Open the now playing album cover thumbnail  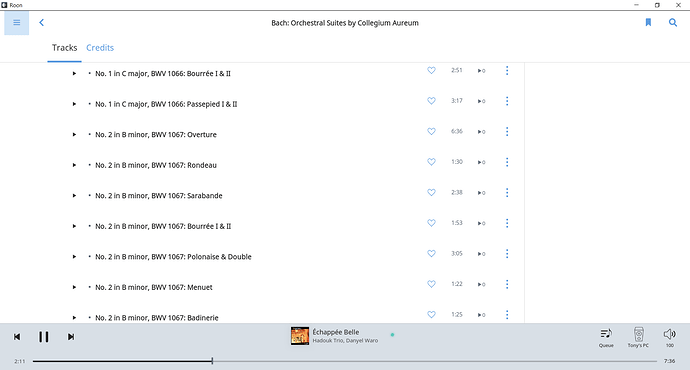coord(300,336)
